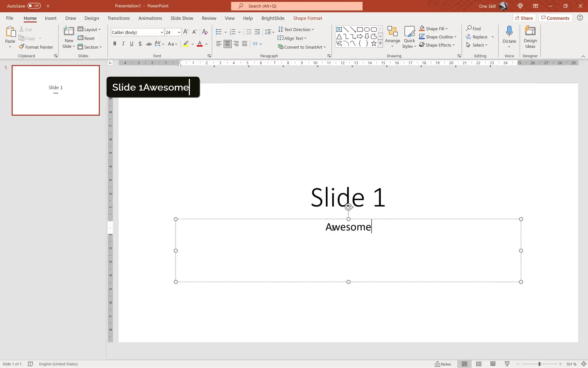Image resolution: width=588 pixels, height=368 pixels.
Task: Open Align Text dropdown
Action: (292, 38)
